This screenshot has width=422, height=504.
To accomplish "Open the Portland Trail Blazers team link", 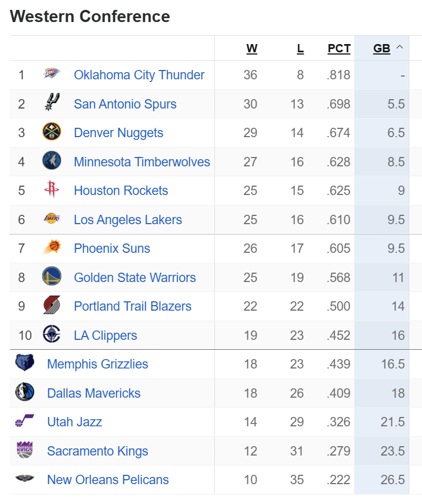I will pos(133,306).
